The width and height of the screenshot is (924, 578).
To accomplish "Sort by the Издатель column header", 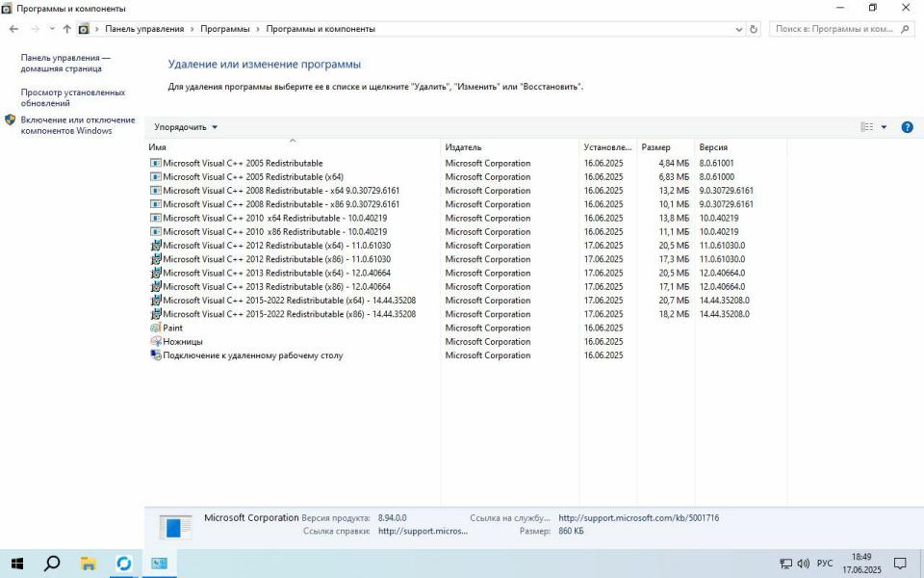I will coord(510,146).
